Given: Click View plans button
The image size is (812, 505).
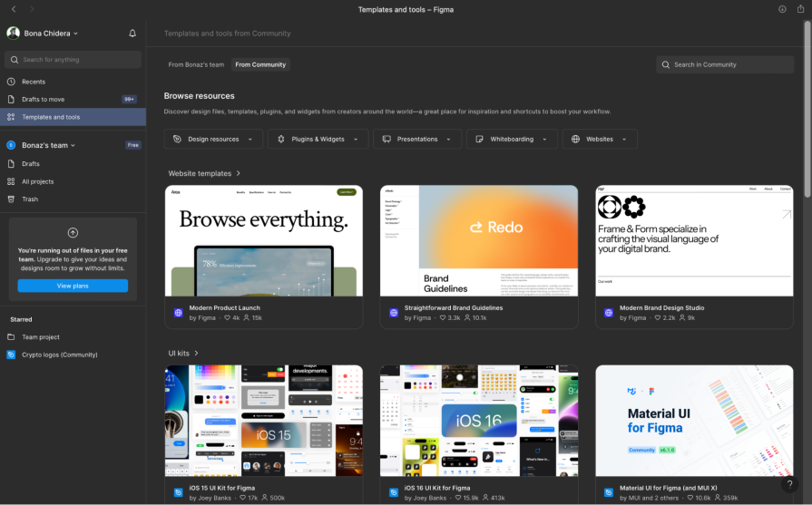Looking at the screenshot, I should pos(73,286).
